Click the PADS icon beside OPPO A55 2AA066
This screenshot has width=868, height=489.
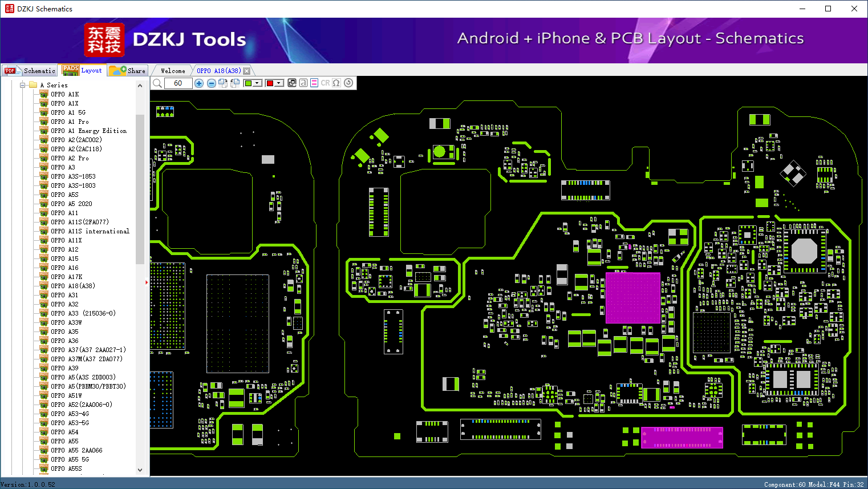tap(44, 450)
